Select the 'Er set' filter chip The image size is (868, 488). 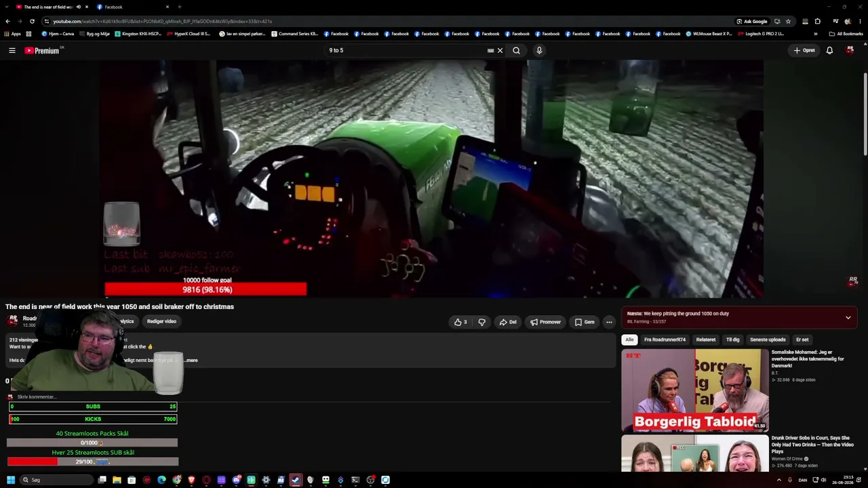(802, 340)
